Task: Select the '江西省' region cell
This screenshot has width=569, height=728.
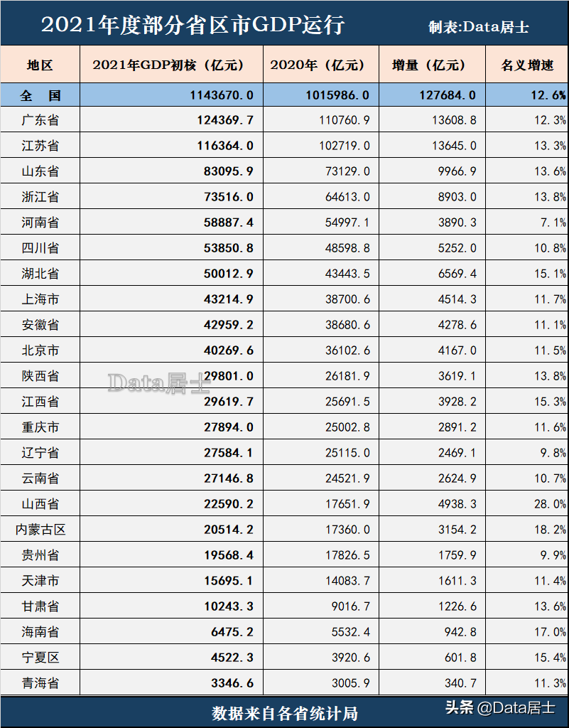Action: point(40,401)
